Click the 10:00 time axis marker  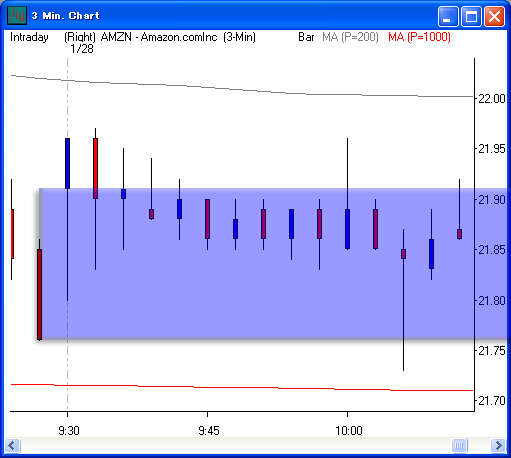pos(349,431)
